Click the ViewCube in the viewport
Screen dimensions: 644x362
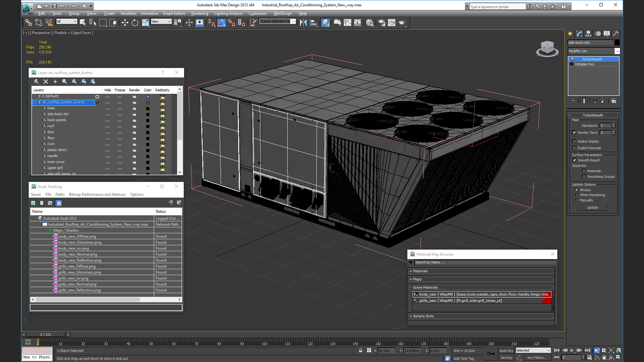(x=547, y=48)
